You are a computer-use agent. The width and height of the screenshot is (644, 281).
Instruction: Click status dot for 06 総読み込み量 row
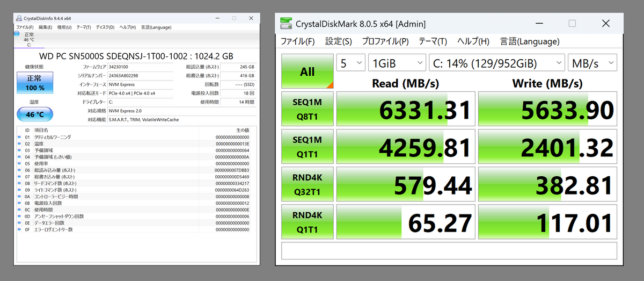(x=19, y=170)
